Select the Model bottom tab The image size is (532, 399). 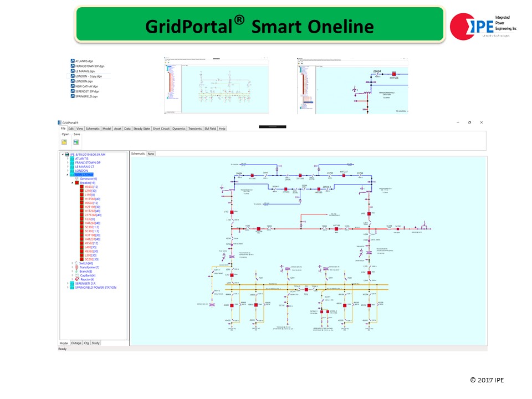coord(64,343)
